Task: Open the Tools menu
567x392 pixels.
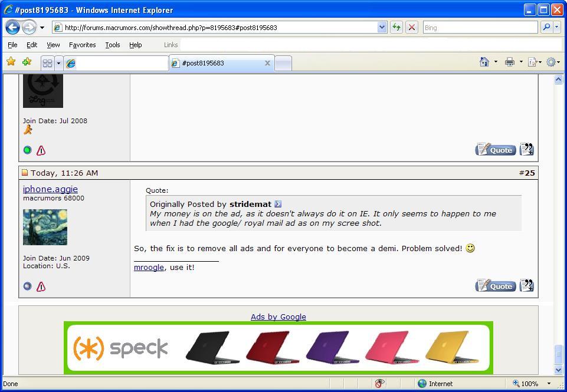Action: [113, 45]
